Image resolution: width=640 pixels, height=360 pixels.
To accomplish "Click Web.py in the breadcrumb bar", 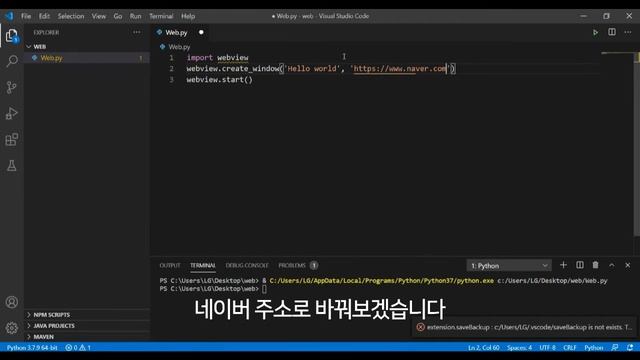I will 179,47.
